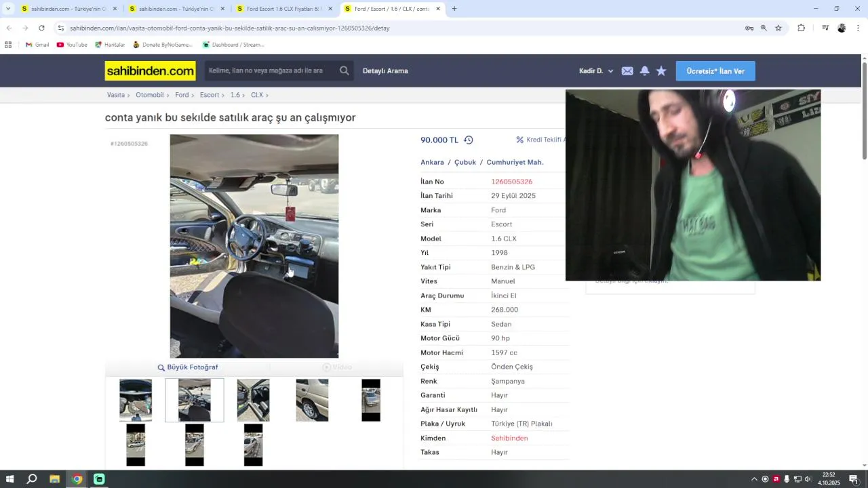Click the zoom magnifier icon in the address bar
The width and height of the screenshot is (868, 488).
[764, 28]
